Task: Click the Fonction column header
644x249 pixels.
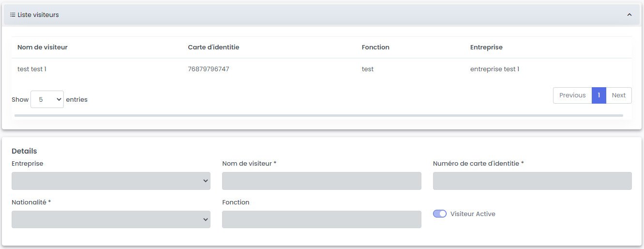Action: [x=375, y=47]
